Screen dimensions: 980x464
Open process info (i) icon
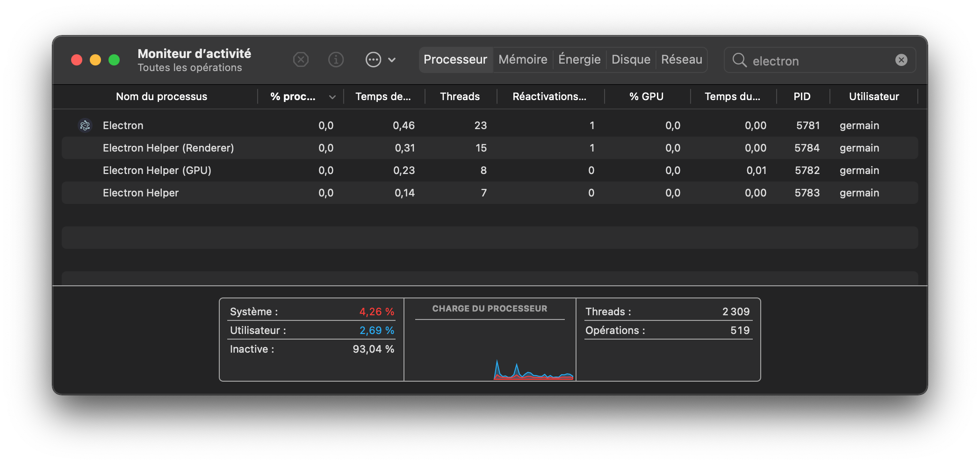coord(336,60)
